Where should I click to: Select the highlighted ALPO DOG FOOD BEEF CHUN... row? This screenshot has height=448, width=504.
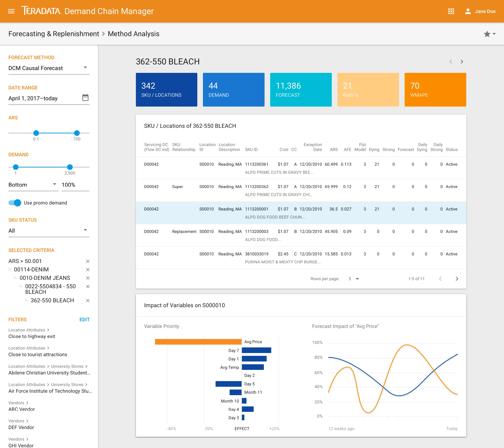[301, 213]
